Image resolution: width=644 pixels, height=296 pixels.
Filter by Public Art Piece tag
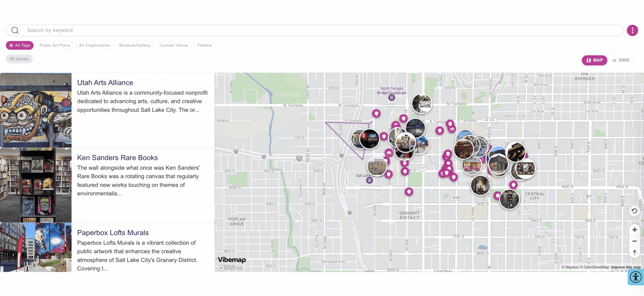[x=55, y=45]
